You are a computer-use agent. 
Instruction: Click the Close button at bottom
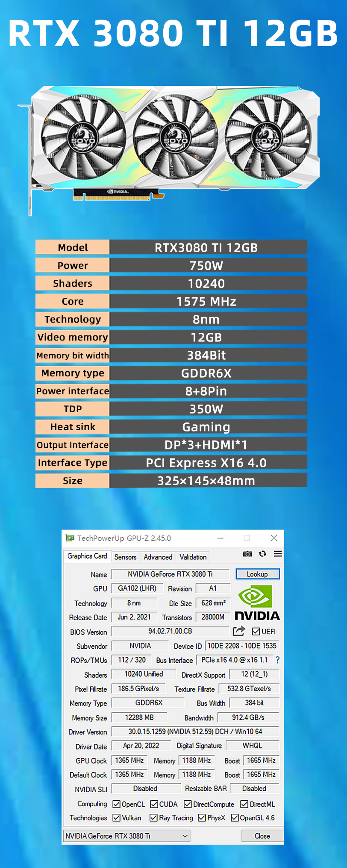[x=262, y=836]
